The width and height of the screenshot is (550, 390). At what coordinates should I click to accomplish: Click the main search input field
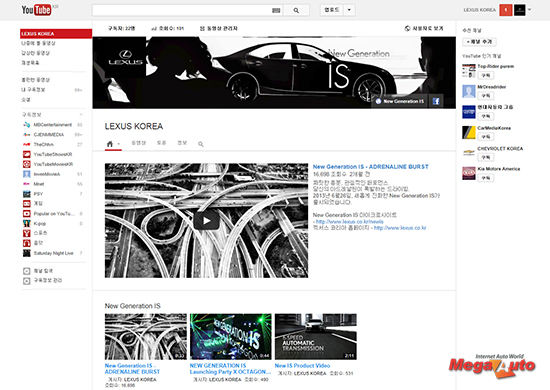point(182,11)
